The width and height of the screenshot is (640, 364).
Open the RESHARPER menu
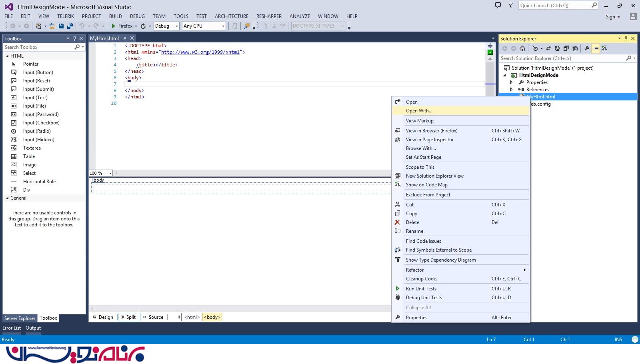coord(269,16)
